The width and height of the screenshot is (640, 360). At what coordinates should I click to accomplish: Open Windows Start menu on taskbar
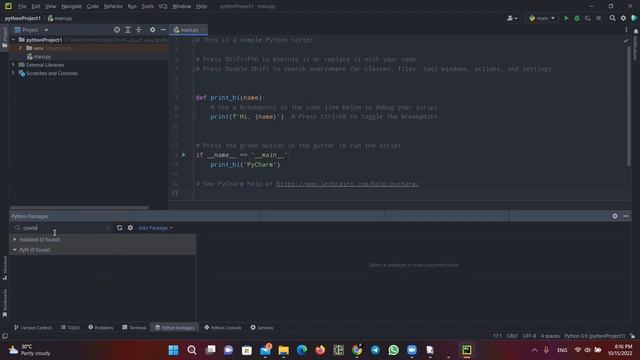click(173, 350)
